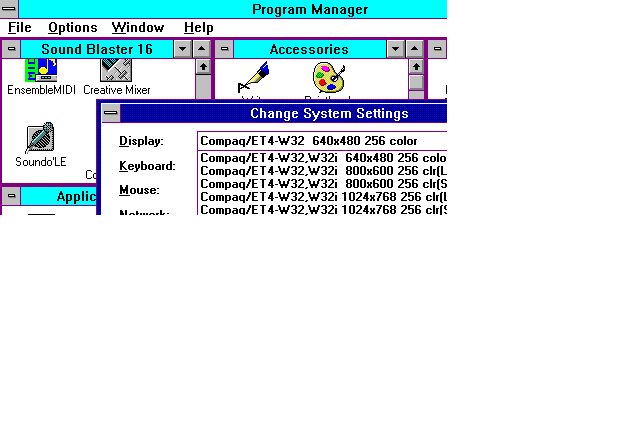640x442 pixels.
Task: Click Sound Blaster 16 scroll up arrow
Action: click(203, 67)
